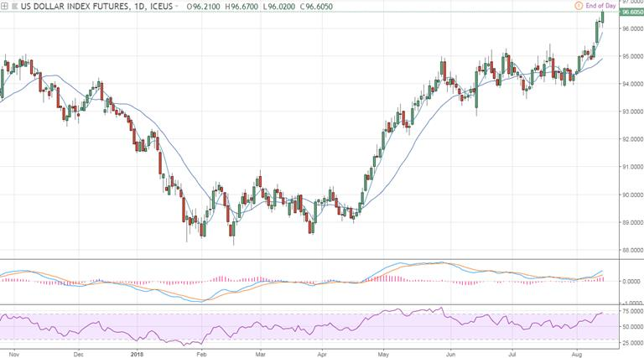Viewport: 644px width, 358px height.
Task: Select the blue moving average line near April
Action: coord(323,200)
